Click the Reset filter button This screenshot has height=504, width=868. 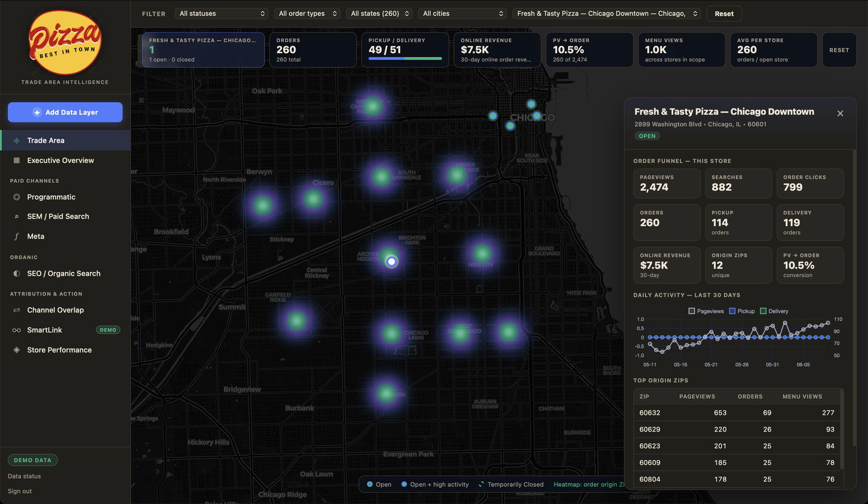[724, 13]
